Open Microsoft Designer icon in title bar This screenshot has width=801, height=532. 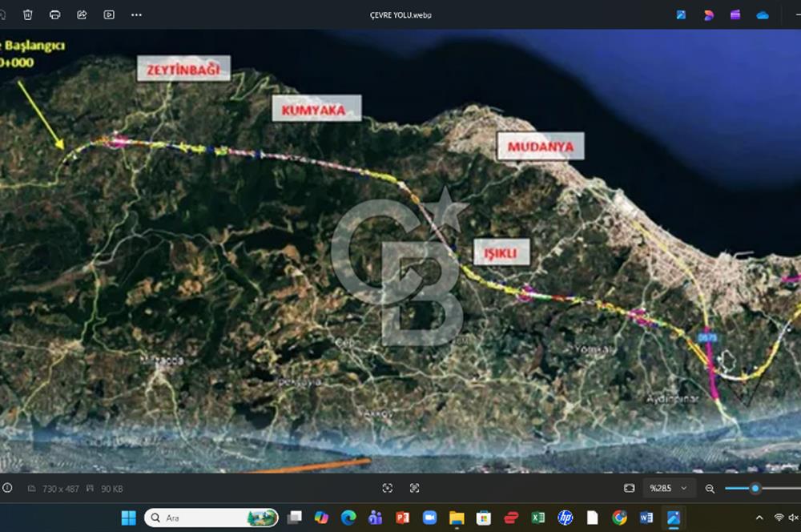(709, 15)
